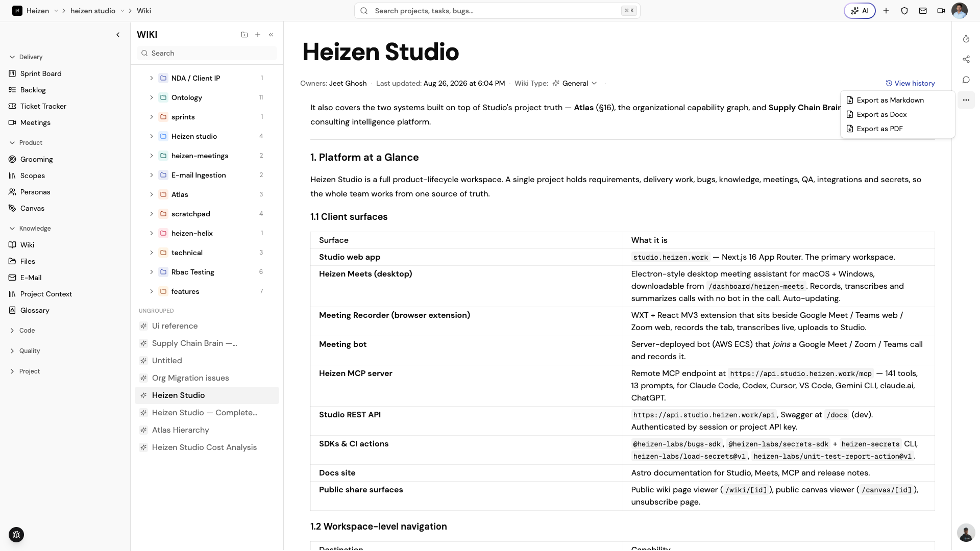Collapse the Delivery section

point(26,57)
